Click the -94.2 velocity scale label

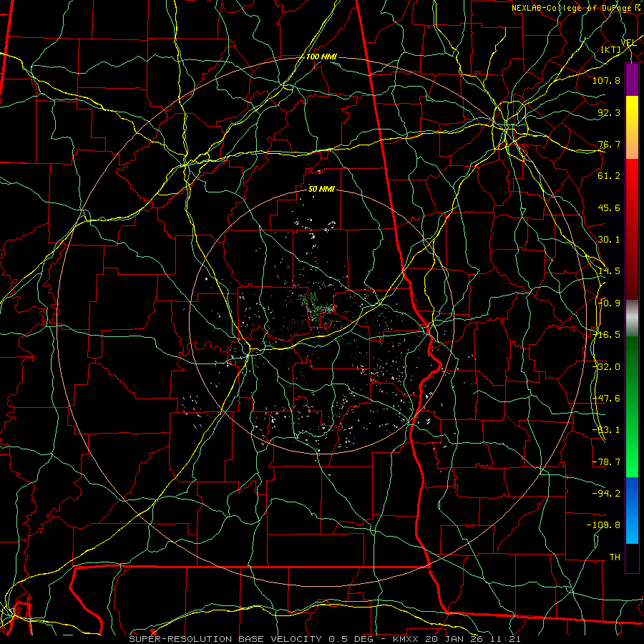tap(606, 494)
